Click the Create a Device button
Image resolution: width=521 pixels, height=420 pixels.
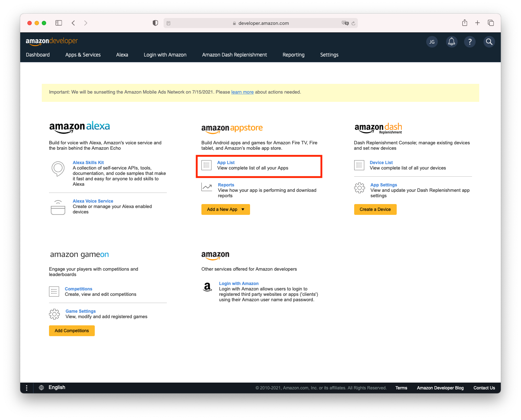pos(375,209)
